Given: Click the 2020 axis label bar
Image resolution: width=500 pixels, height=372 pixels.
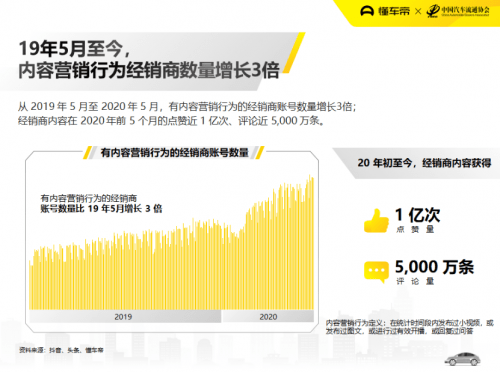Looking at the screenshot, I should click(x=268, y=316).
